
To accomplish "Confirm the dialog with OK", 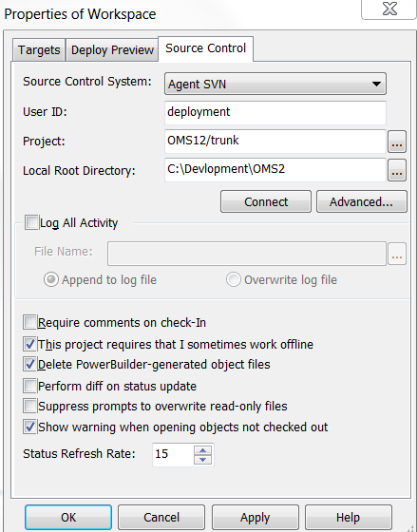I will point(68,517).
